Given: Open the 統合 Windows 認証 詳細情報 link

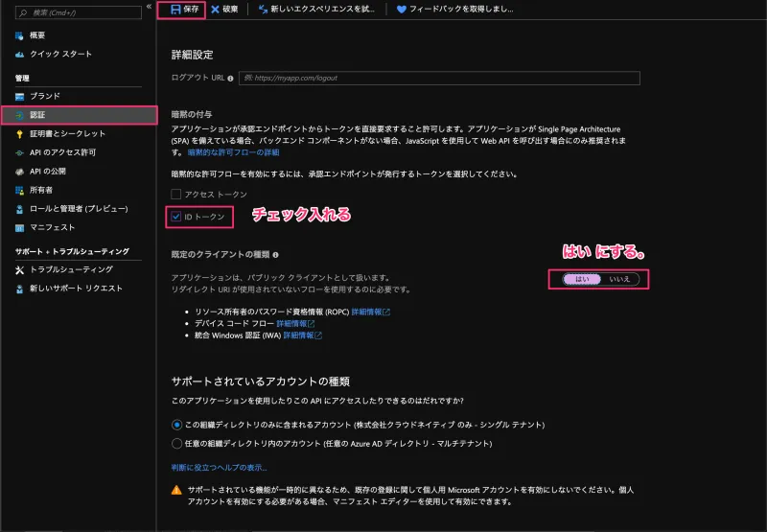Looking at the screenshot, I should coord(298,335).
